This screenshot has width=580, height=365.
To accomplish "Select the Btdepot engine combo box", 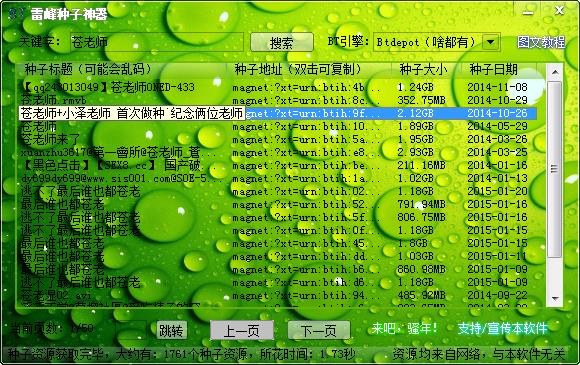I will [437, 42].
